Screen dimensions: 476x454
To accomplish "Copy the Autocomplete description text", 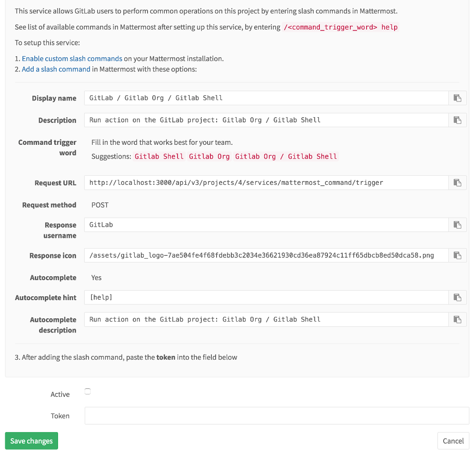I will point(457,319).
